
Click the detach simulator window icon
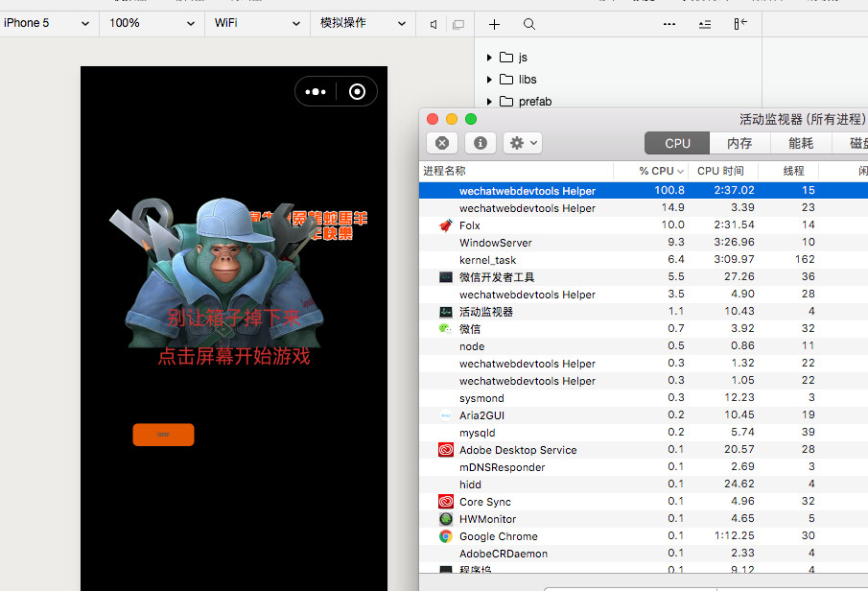click(458, 24)
